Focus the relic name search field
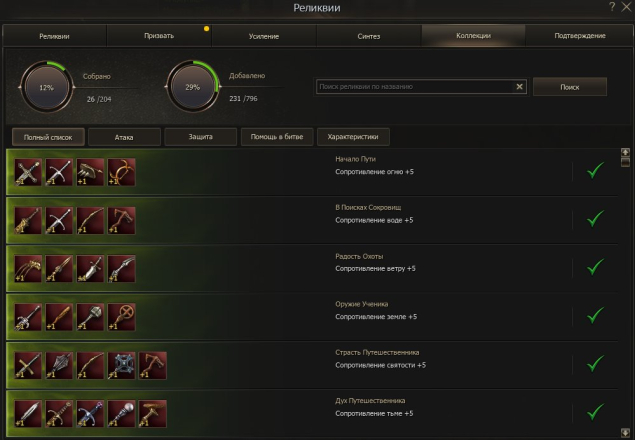Viewport: 635px width, 440px height. pos(415,87)
